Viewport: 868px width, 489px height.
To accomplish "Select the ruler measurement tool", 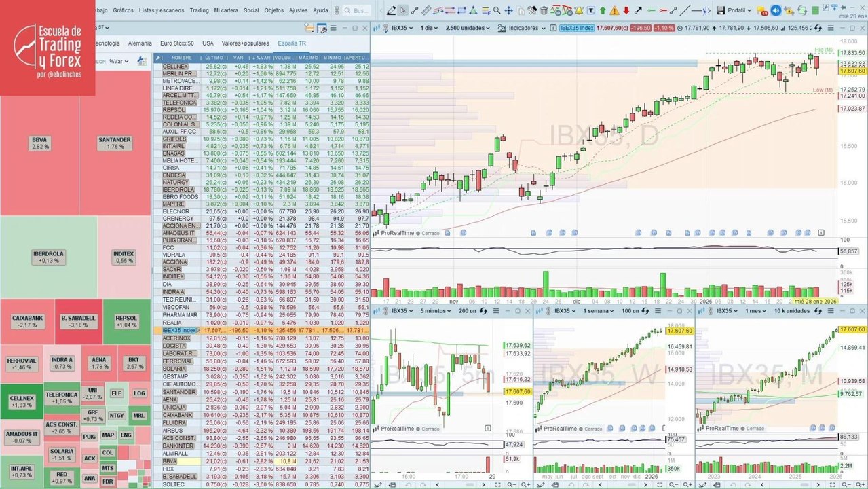I will coord(426,10).
